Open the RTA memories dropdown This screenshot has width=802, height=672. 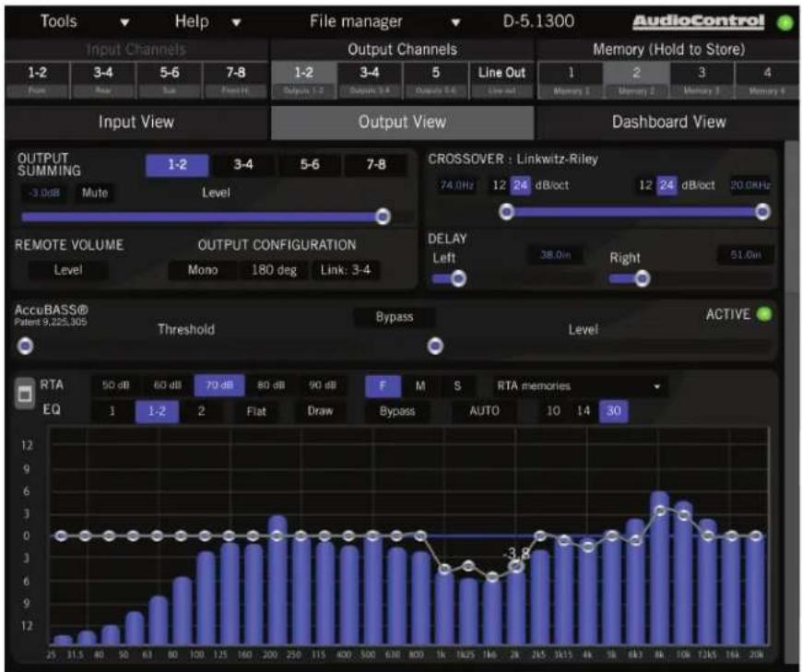click(579, 385)
